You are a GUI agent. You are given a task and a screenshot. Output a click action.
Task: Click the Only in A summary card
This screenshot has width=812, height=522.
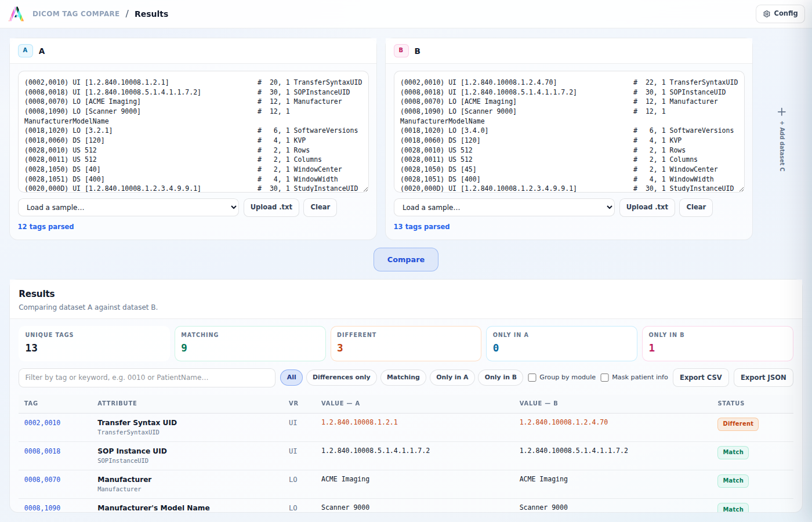tap(561, 343)
